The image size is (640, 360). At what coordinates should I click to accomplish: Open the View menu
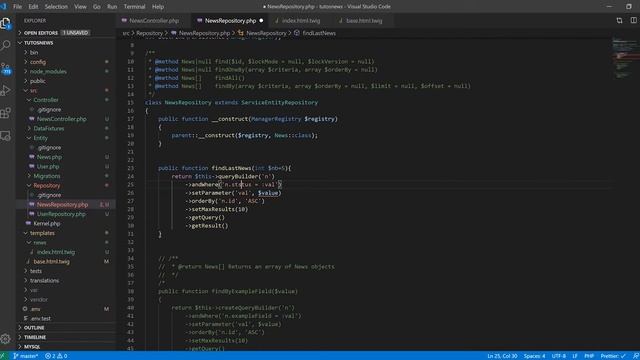tap(80, 7)
